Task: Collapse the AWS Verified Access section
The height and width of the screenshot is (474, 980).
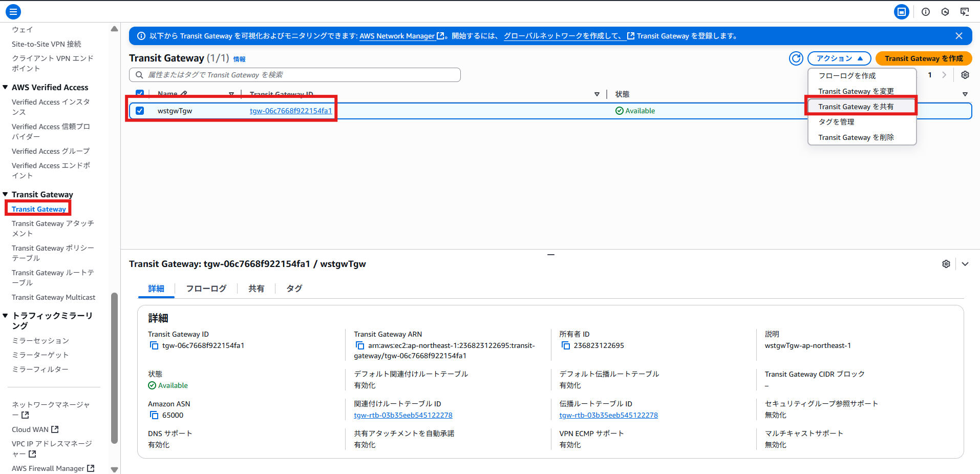Action: pyautogui.click(x=5, y=87)
